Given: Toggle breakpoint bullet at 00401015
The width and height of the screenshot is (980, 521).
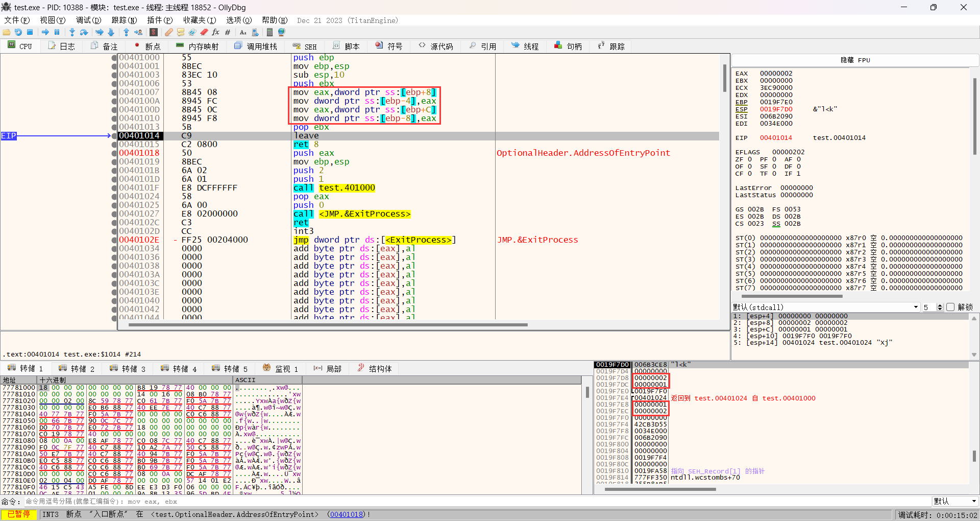Looking at the screenshot, I should [114, 145].
